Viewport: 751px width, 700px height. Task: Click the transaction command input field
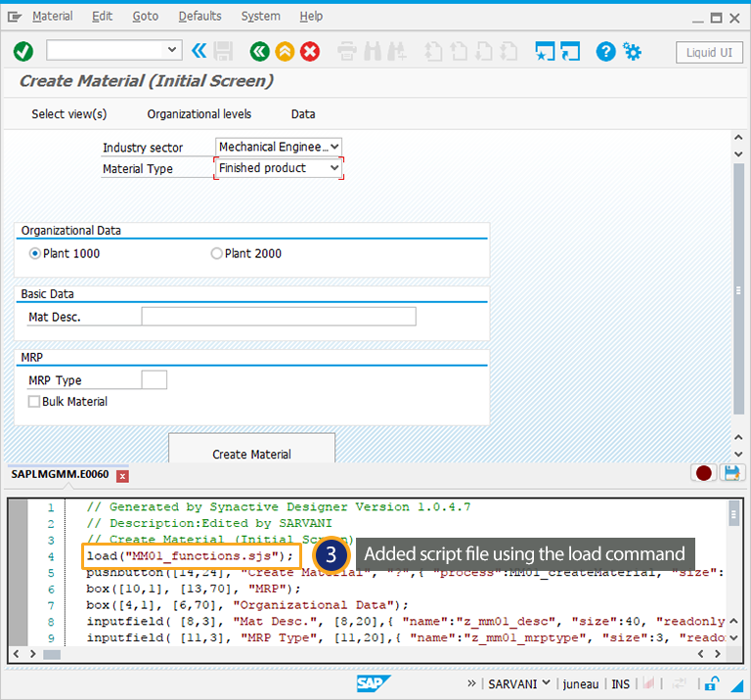pos(107,50)
